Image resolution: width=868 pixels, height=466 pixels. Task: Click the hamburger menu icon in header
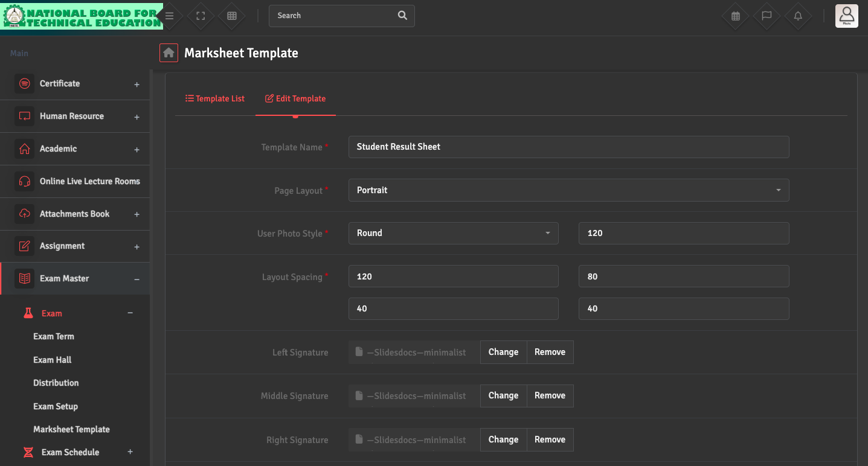(x=170, y=16)
